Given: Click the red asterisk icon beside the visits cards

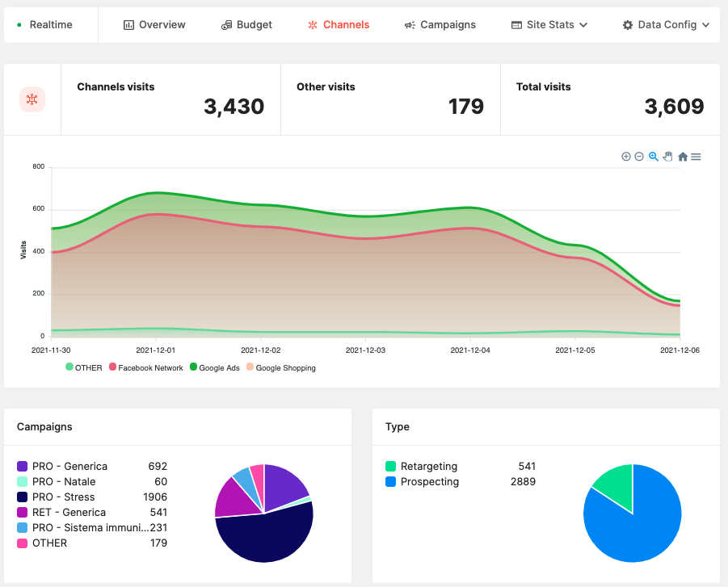Looking at the screenshot, I should coord(32,99).
